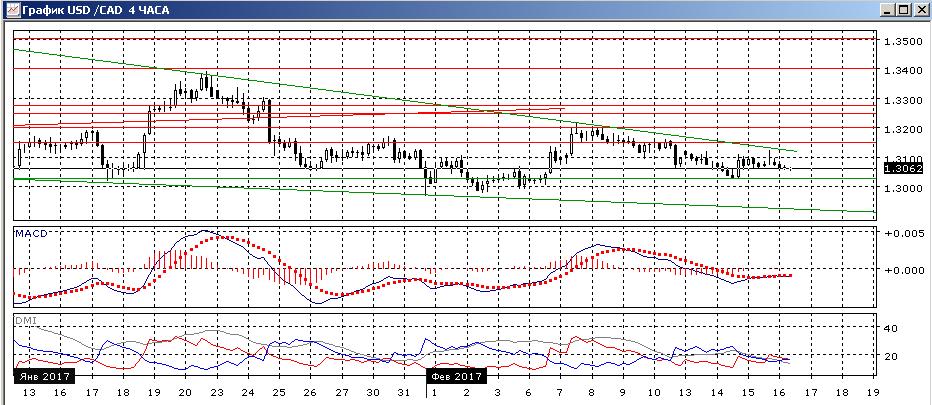The height and width of the screenshot is (405, 932).
Task: Click the DMI indicator label
Action: click(x=27, y=321)
